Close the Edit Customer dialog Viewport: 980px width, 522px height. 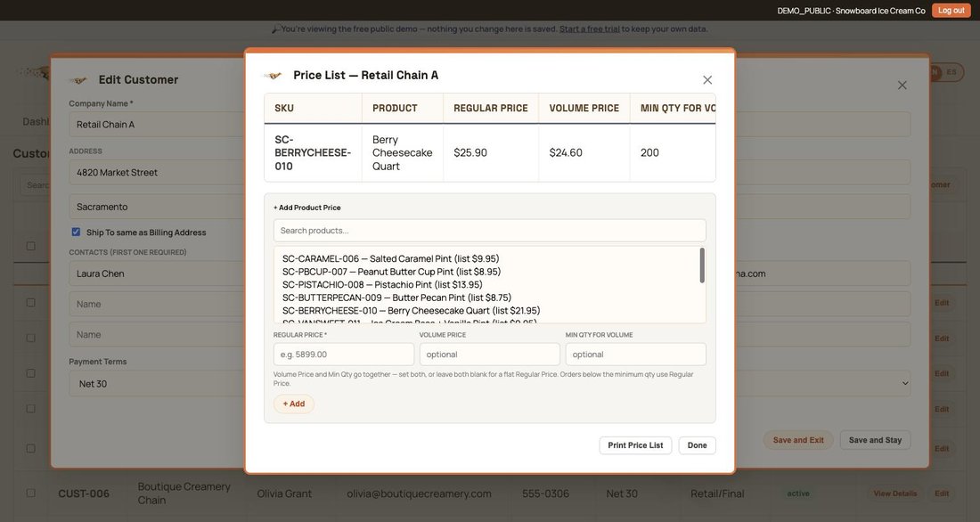902,85
